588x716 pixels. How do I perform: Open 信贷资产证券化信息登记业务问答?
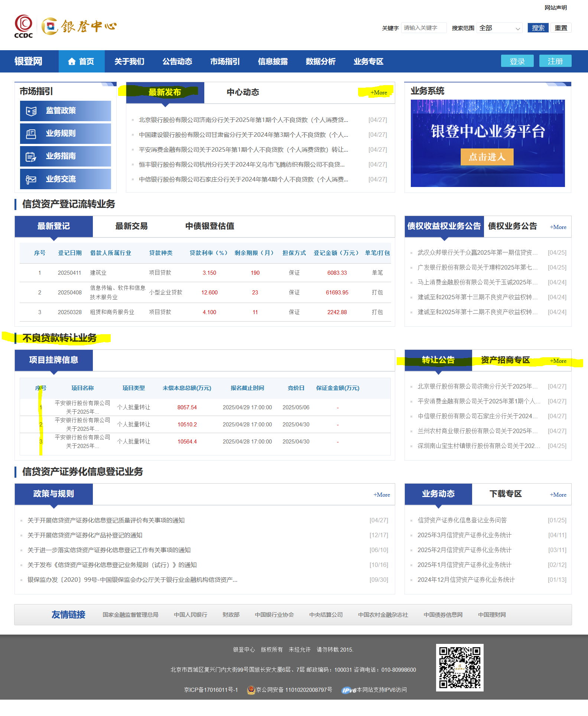(x=462, y=520)
